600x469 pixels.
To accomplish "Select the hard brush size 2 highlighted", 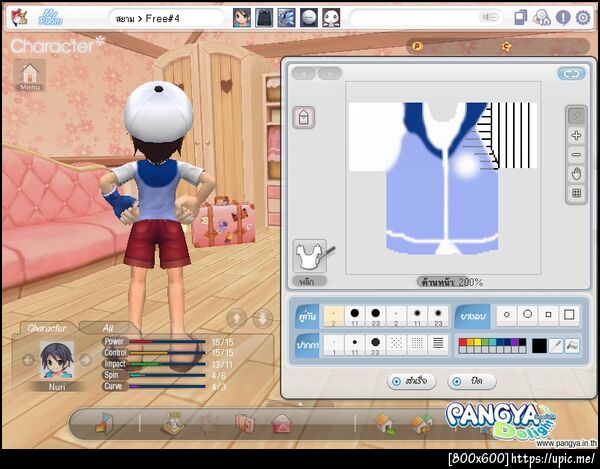I will click(334, 316).
